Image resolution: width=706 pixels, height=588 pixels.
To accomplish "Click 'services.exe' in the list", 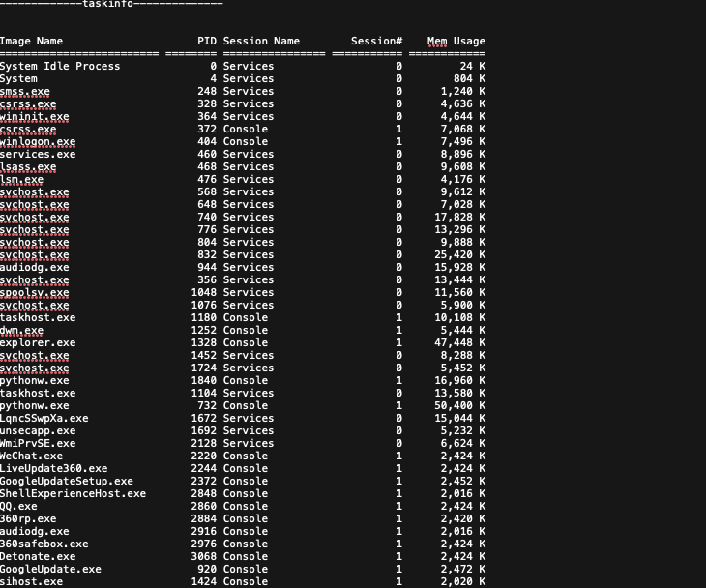I will point(38,155).
